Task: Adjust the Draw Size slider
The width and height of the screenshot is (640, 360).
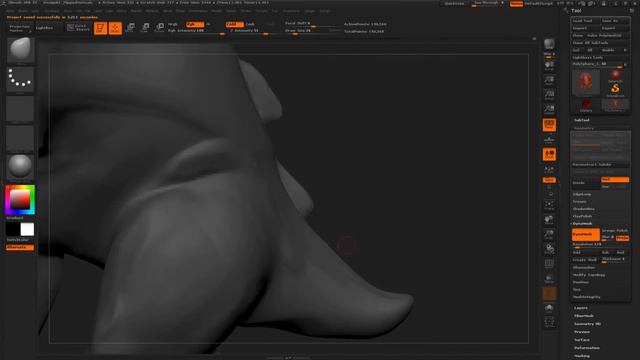Action: pyautogui.click(x=312, y=31)
